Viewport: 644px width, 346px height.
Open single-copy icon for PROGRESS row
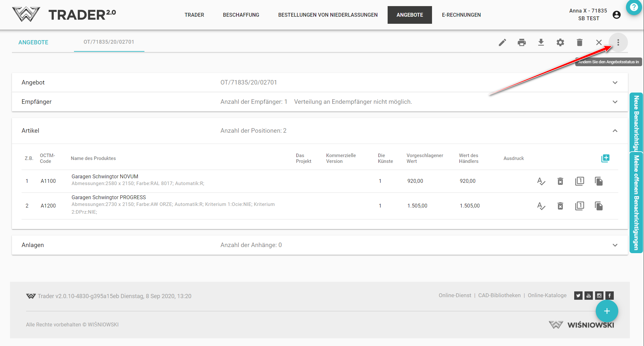(579, 206)
